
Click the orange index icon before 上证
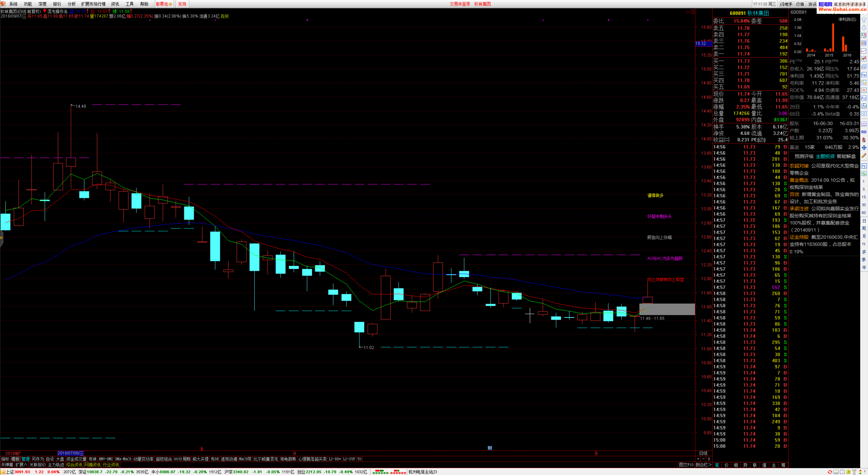pyautogui.click(x=3, y=472)
